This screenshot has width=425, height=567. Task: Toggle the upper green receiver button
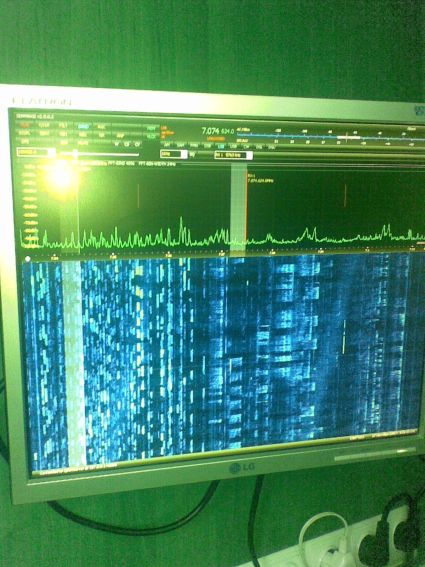tap(151, 128)
